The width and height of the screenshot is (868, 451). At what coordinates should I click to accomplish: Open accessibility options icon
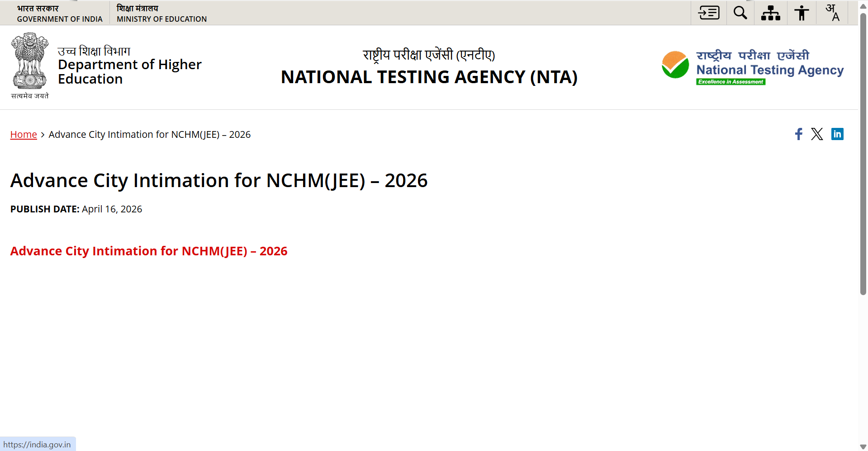click(x=802, y=13)
